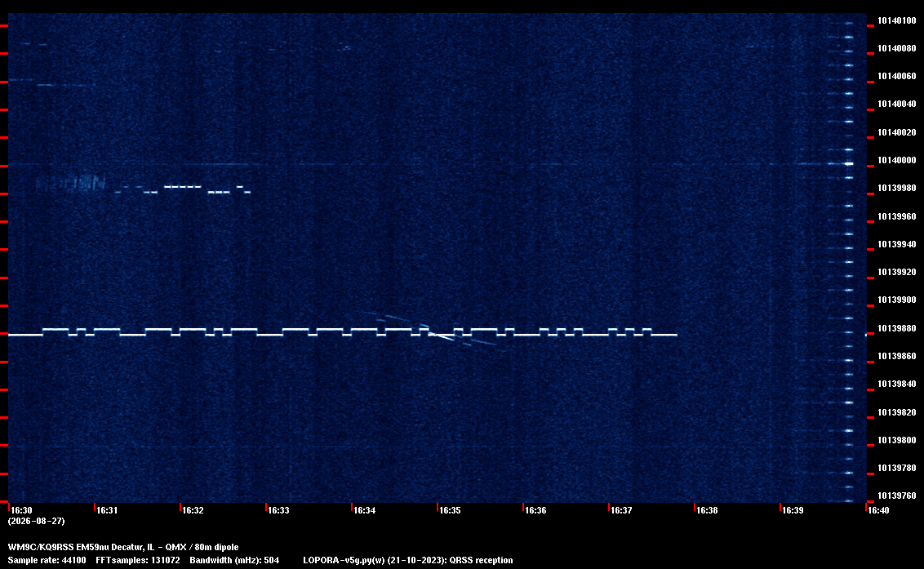This screenshot has height=569, width=924.
Task: Click the 10140080 frequency label
Action: pos(897,48)
